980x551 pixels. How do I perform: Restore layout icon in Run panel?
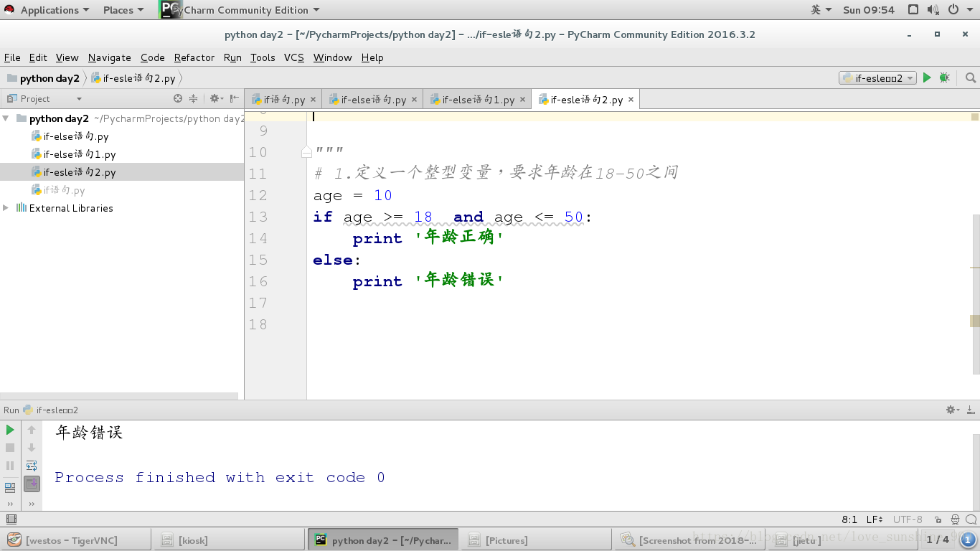click(x=10, y=488)
